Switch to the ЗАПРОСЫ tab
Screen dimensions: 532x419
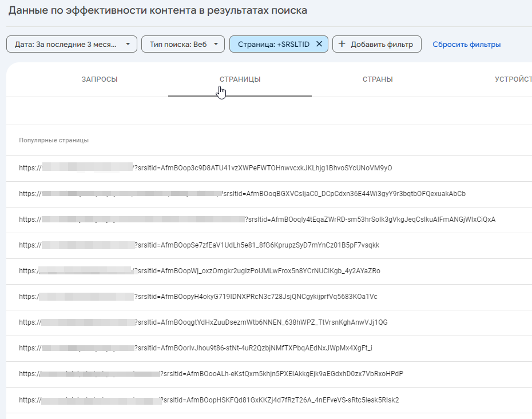click(x=100, y=79)
